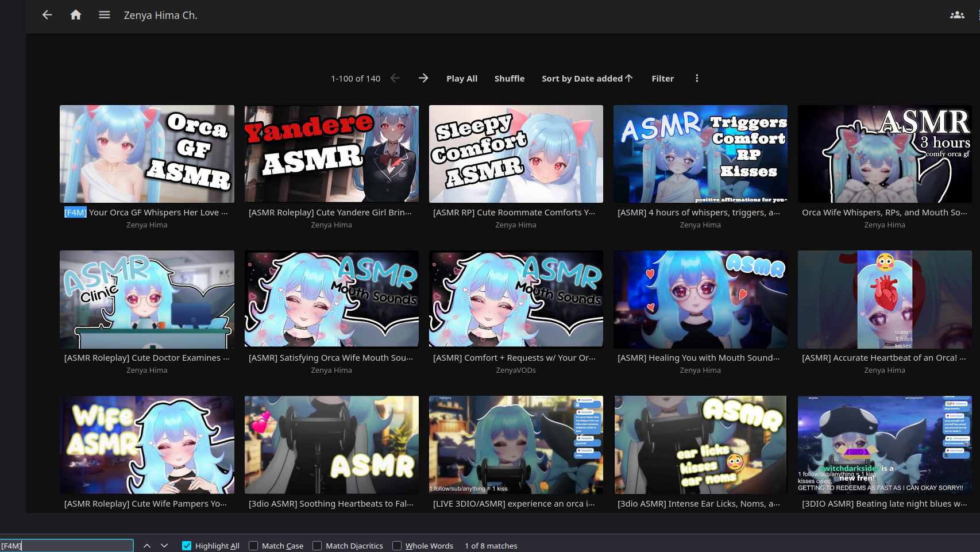Open the ASMR Clinic doctor thumbnail

pos(147,299)
